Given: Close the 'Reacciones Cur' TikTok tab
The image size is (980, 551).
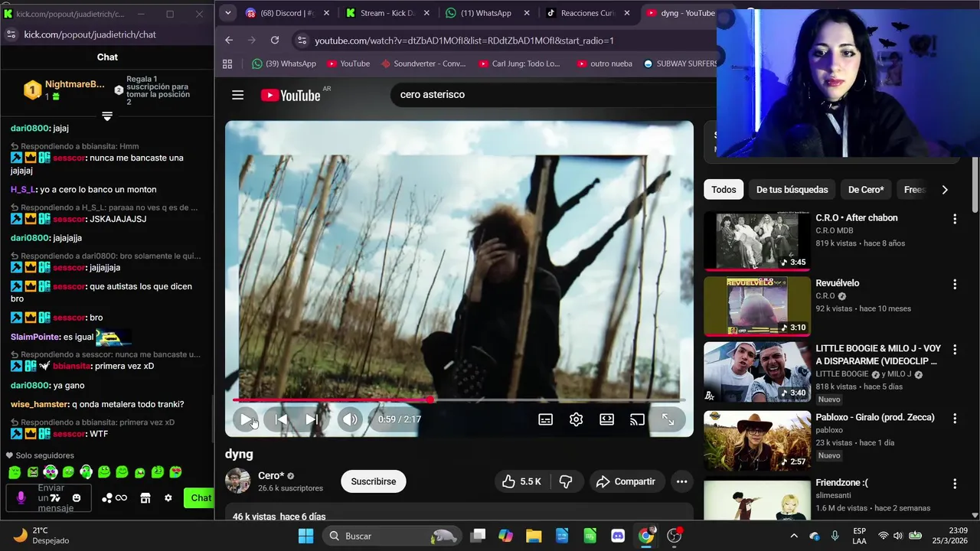Looking at the screenshot, I should tap(627, 13).
